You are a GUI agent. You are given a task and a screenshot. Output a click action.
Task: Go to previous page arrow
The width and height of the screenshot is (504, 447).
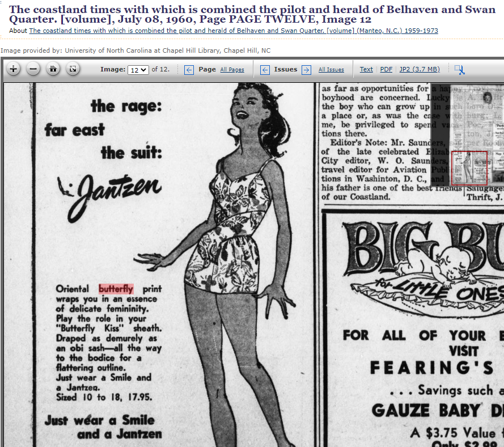click(189, 70)
